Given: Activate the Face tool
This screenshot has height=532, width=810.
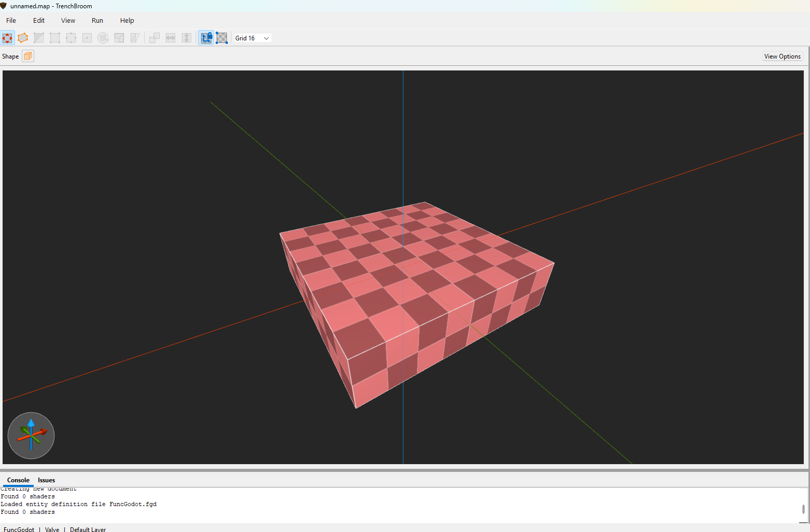Looking at the screenshot, I should 87,38.
